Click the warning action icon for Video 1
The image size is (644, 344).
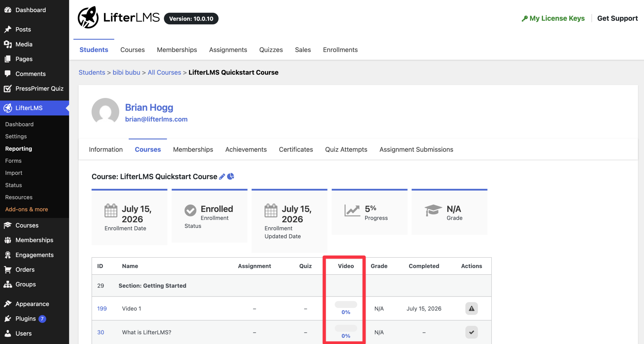point(471,309)
